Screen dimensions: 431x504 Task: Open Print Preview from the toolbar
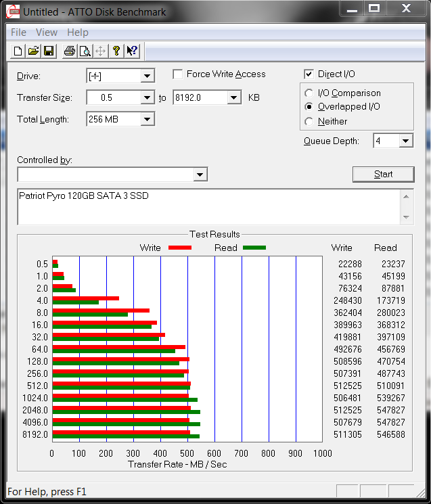pos(85,51)
